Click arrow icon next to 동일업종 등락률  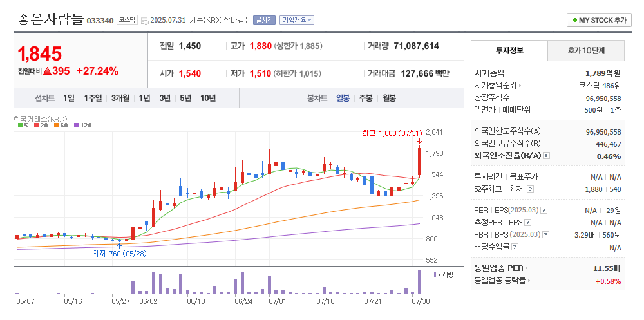click(x=529, y=281)
